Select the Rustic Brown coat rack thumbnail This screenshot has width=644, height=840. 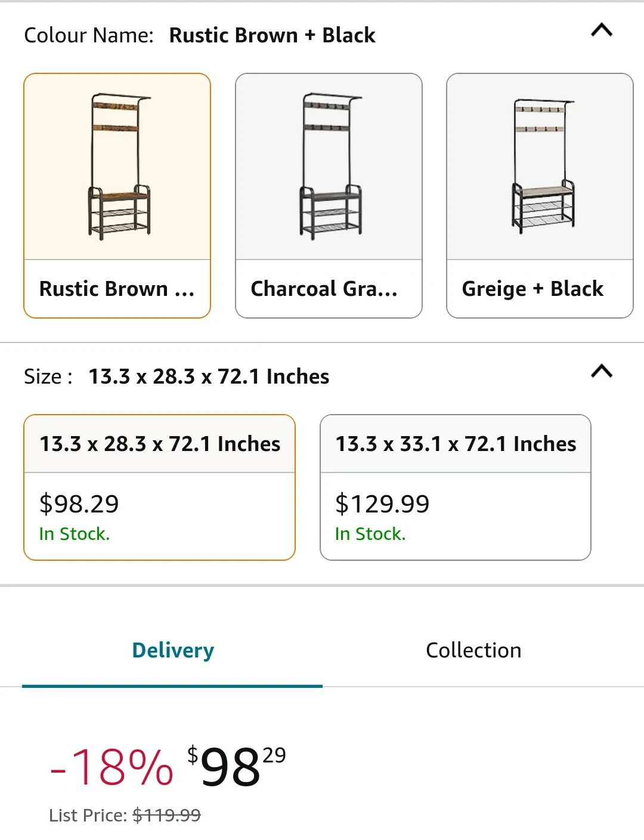click(117, 167)
